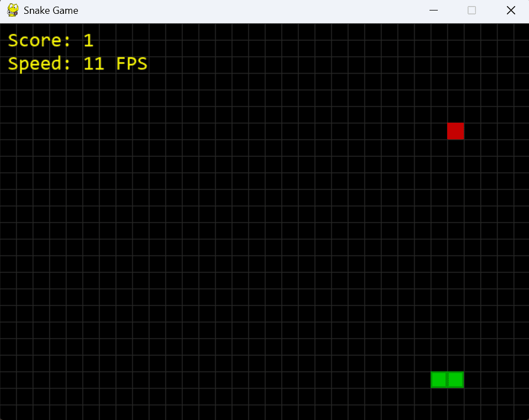Click the number 1 next to Score

click(x=88, y=40)
